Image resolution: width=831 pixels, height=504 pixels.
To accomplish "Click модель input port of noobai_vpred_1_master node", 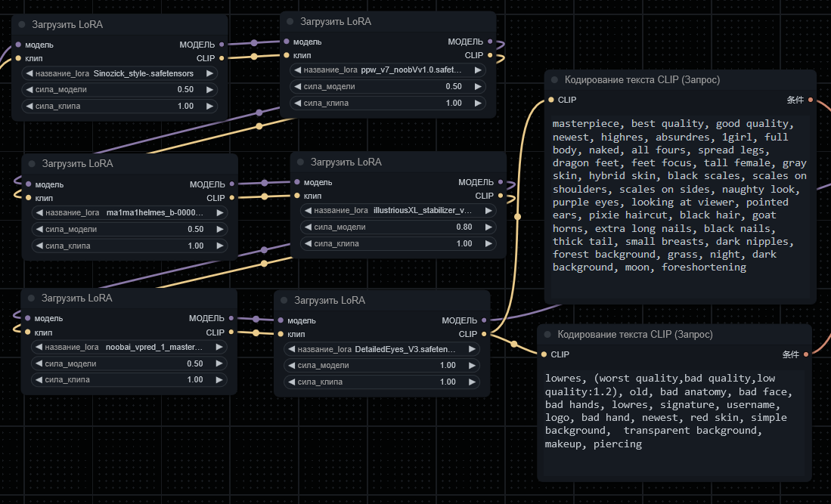I will tap(27, 318).
